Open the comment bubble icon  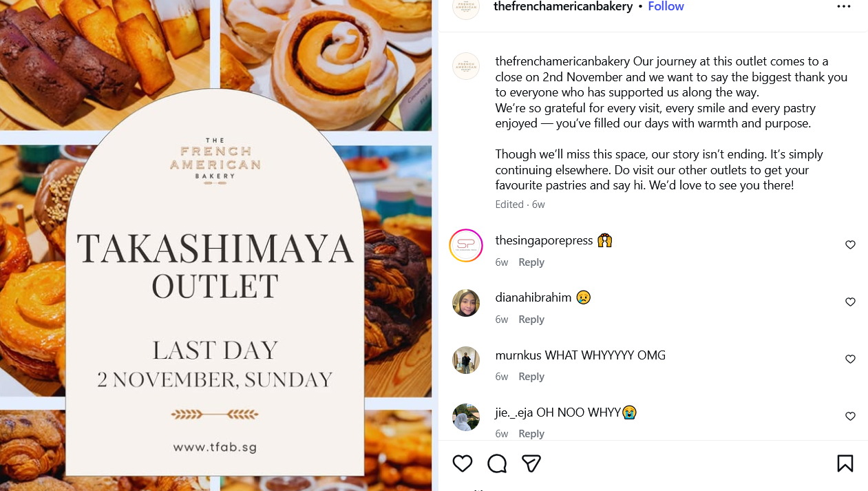(497, 463)
